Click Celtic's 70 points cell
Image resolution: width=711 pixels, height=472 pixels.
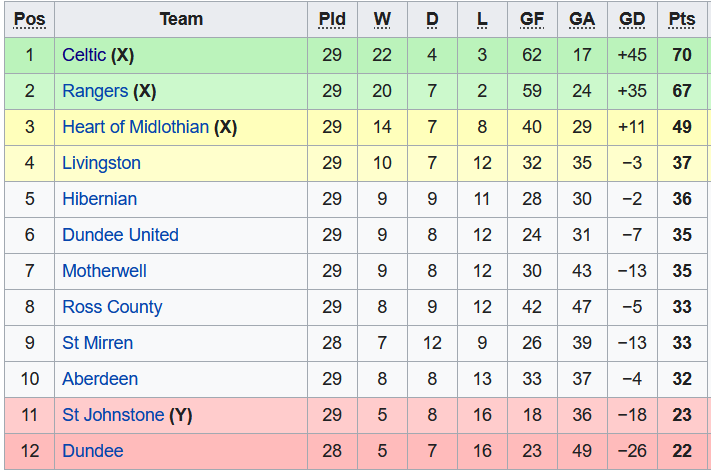[682, 55]
